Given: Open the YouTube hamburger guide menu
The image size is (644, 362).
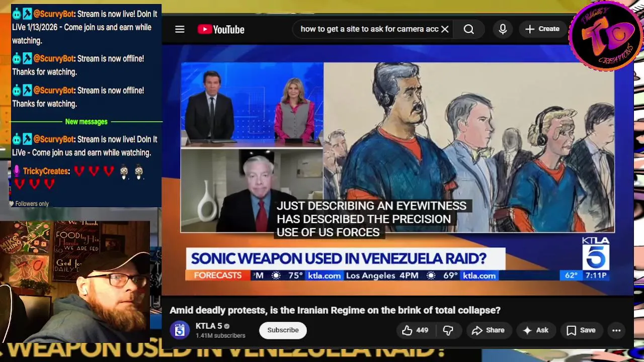Looking at the screenshot, I should [180, 29].
